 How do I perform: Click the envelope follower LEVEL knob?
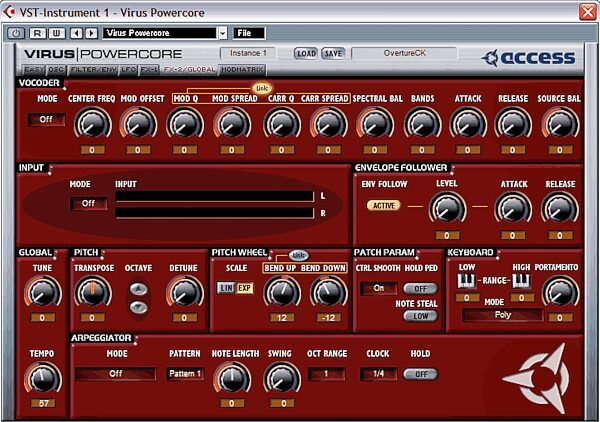pos(447,209)
